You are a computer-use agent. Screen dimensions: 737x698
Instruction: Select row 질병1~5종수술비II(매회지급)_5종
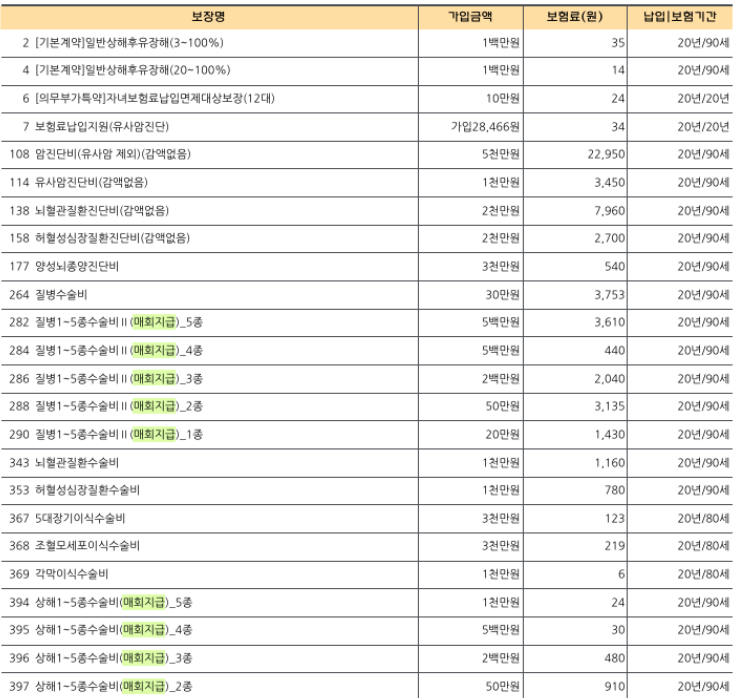pyautogui.click(x=367, y=322)
